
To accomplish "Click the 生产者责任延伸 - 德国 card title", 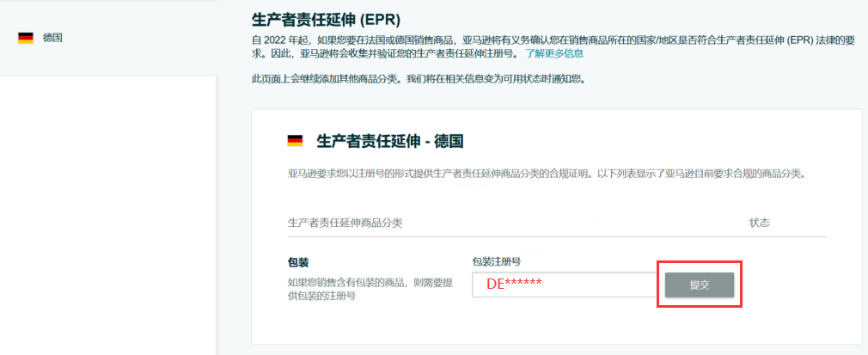I will click(x=389, y=141).
